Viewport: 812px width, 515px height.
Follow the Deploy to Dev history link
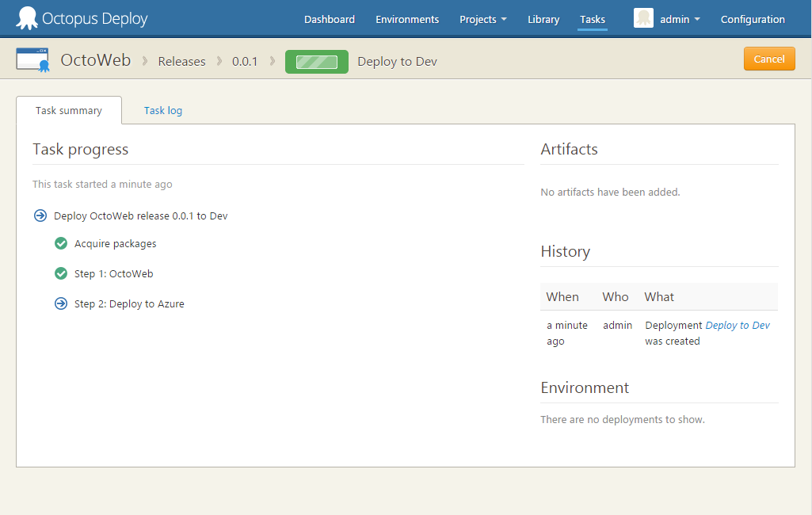pyautogui.click(x=738, y=326)
